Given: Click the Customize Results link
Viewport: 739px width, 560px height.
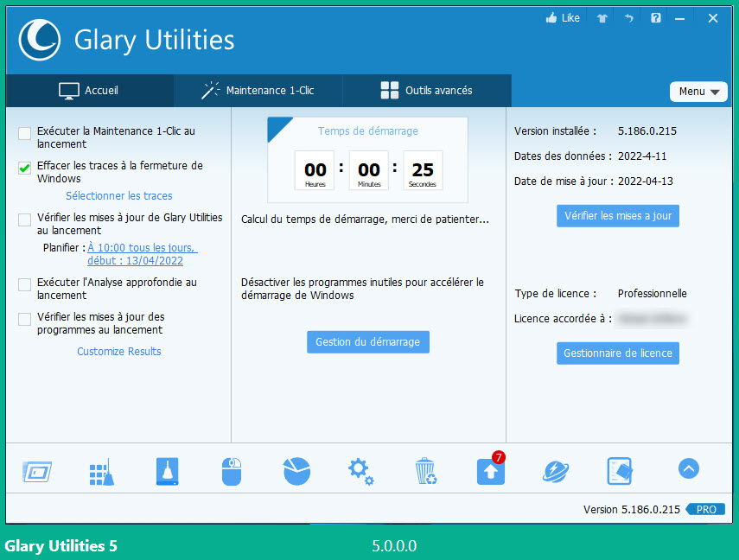Looking at the screenshot, I should click(x=119, y=351).
